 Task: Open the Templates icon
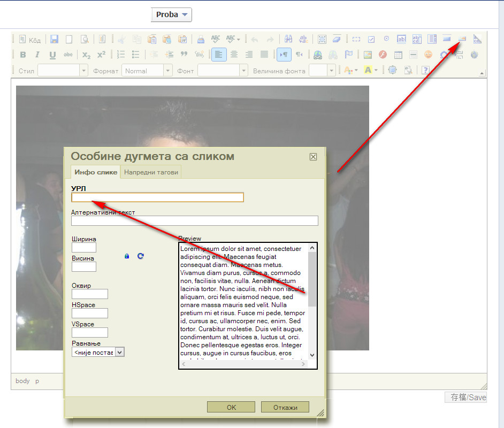click(102, 39)
